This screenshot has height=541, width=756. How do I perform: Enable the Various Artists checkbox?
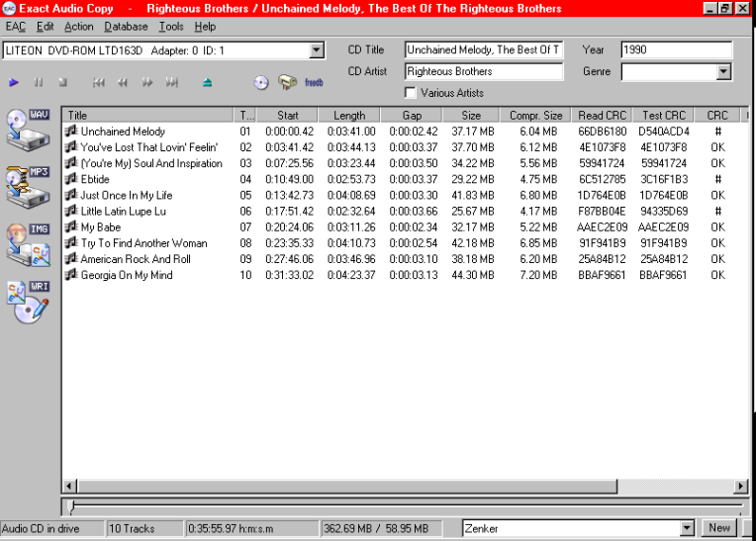(x=411, y=93)
